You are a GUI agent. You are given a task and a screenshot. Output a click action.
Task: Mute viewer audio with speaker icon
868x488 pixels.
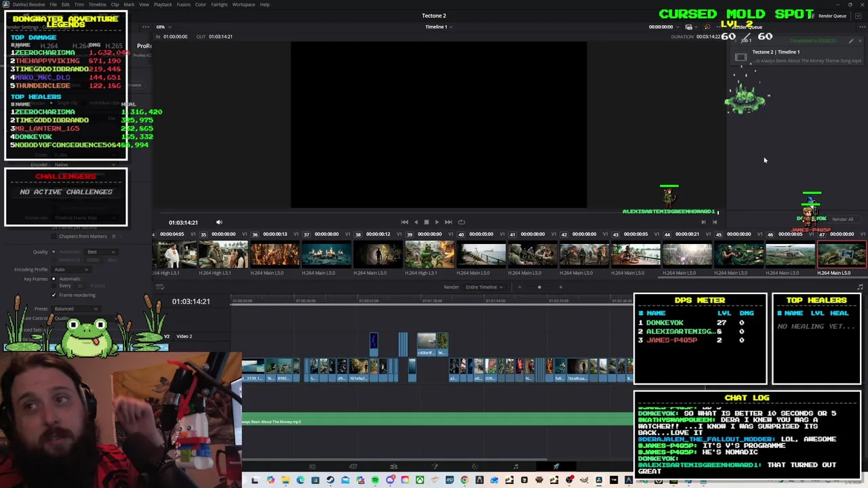219,222
